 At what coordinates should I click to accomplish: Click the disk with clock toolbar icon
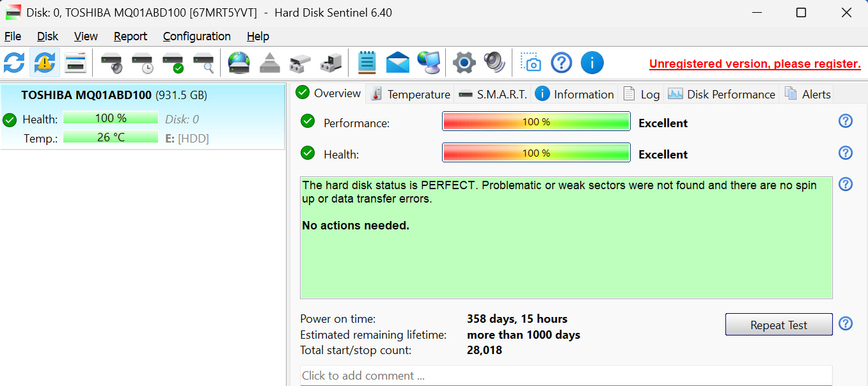[x=142, y=63]
